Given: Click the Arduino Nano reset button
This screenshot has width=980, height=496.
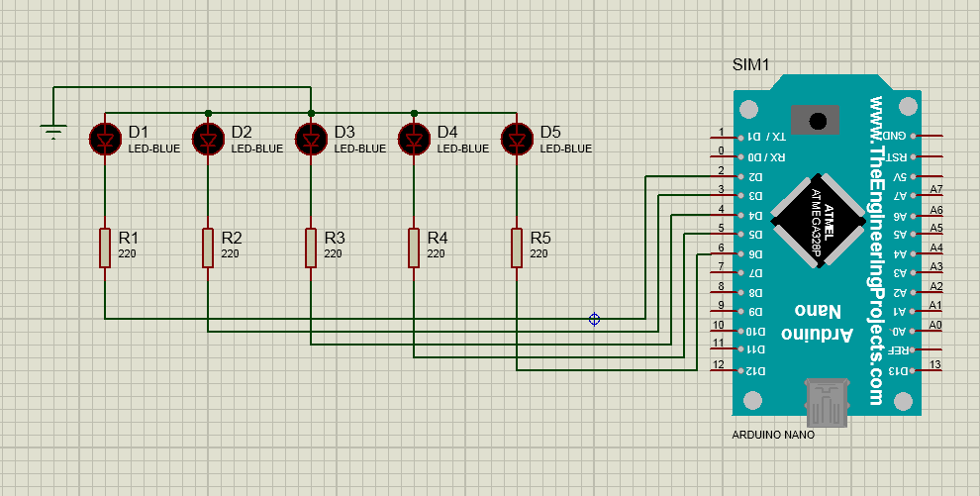Looking at the screenshot, I should [817, 120].
